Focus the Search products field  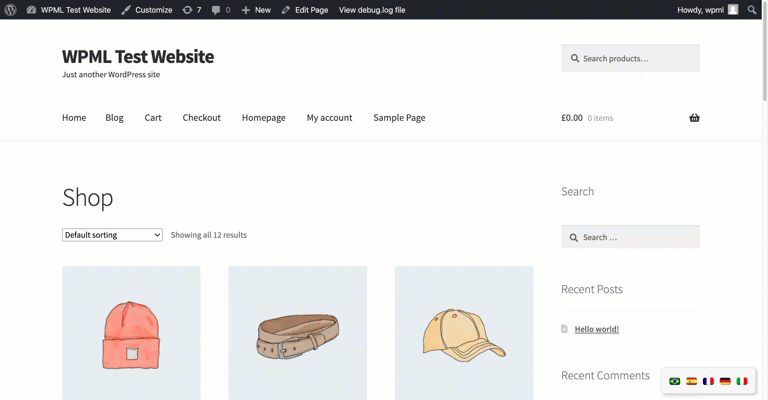click(x=630, y=58)
